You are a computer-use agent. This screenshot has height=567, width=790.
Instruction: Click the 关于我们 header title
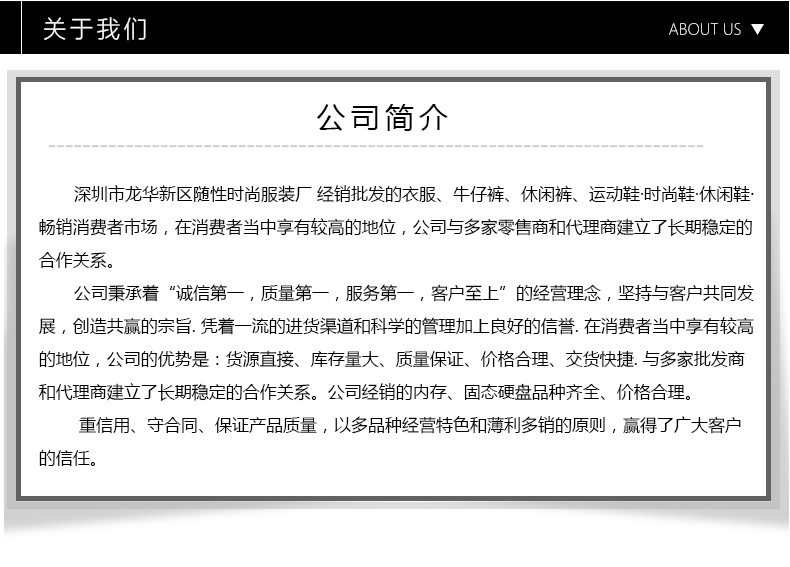click(95, 29)
